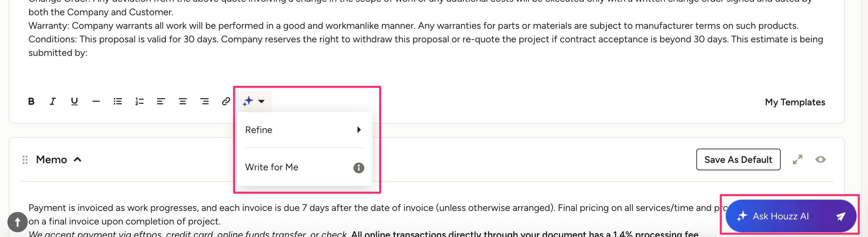Insert a numbered list

coord(139,101)
